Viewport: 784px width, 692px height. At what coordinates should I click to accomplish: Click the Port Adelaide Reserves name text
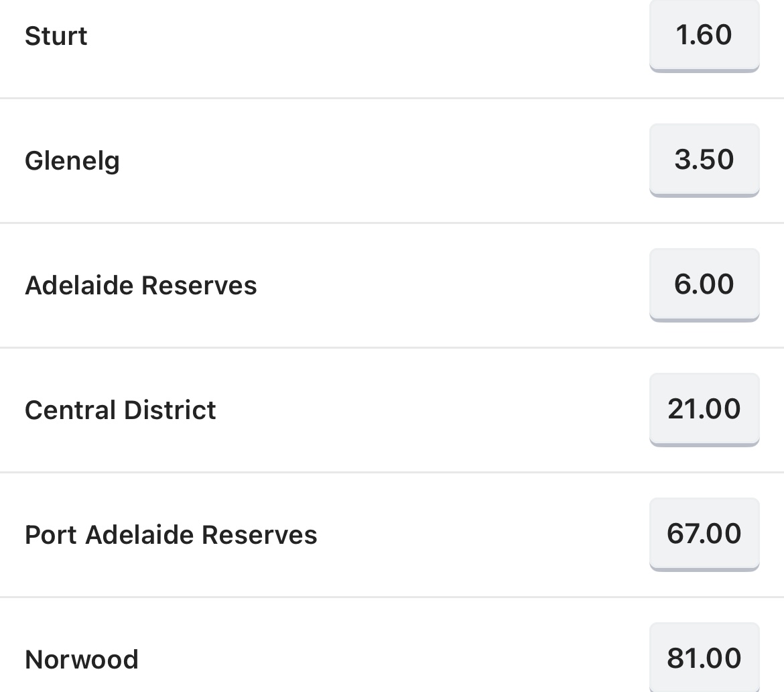click(171, 534)
